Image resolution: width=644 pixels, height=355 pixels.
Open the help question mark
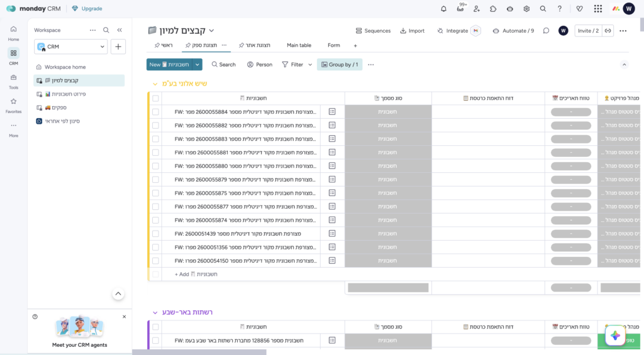coord(559,9)
